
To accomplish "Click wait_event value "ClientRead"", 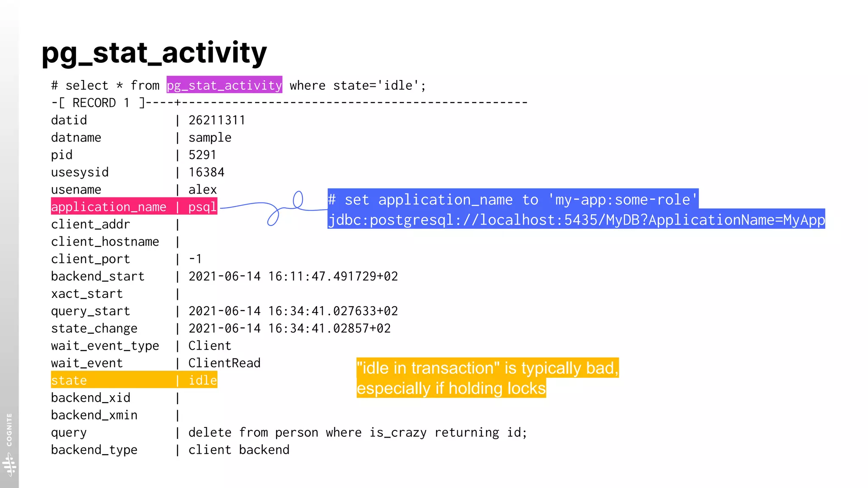I will click(x=224, y=363).
